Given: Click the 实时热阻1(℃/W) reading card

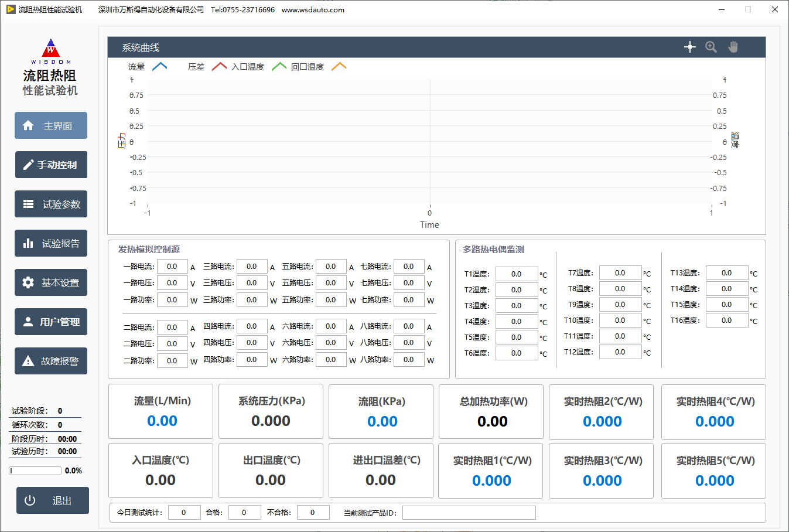Looking at the screenshot, I should coord(491,470).
